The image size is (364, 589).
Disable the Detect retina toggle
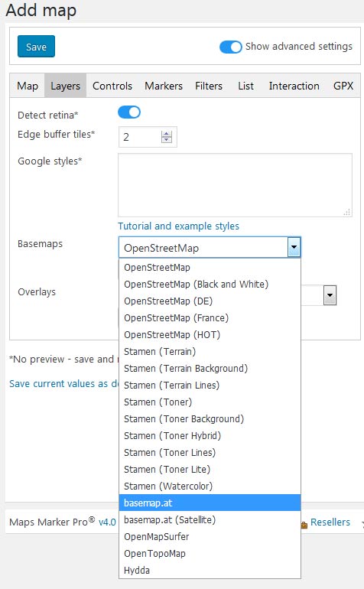tap(129, 112)
